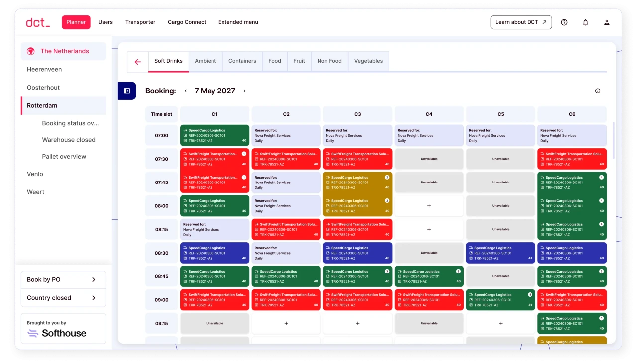Expand the Book by PO option

coord(63,280)
